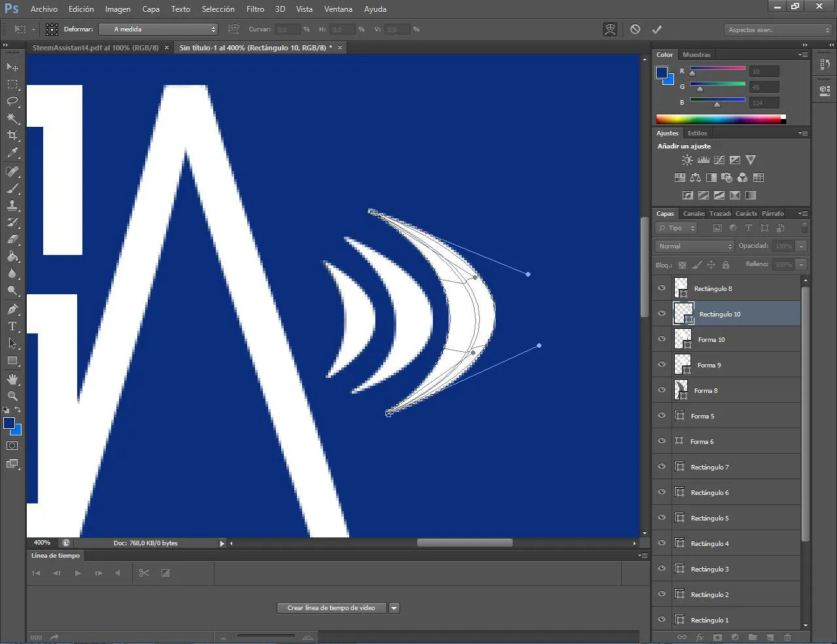The width and height of the screenshot is (837, 644).
Task: Select the Pen tool
Action: coord(12,309)
